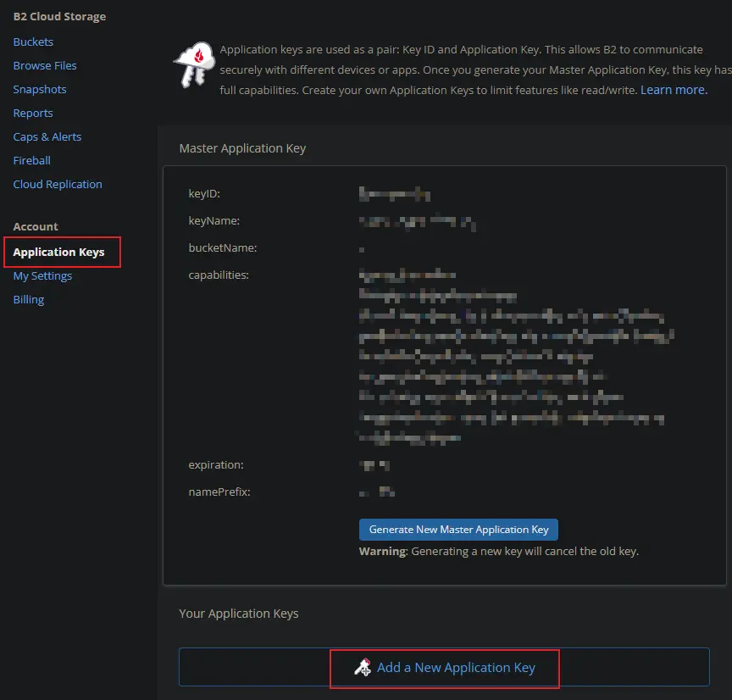Click the Your Application Keys heading
Viewport: 732px width, 700px height.
coord(239,613)
